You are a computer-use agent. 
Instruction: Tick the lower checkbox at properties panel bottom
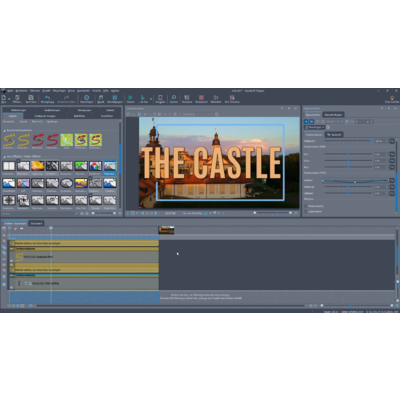306,212
